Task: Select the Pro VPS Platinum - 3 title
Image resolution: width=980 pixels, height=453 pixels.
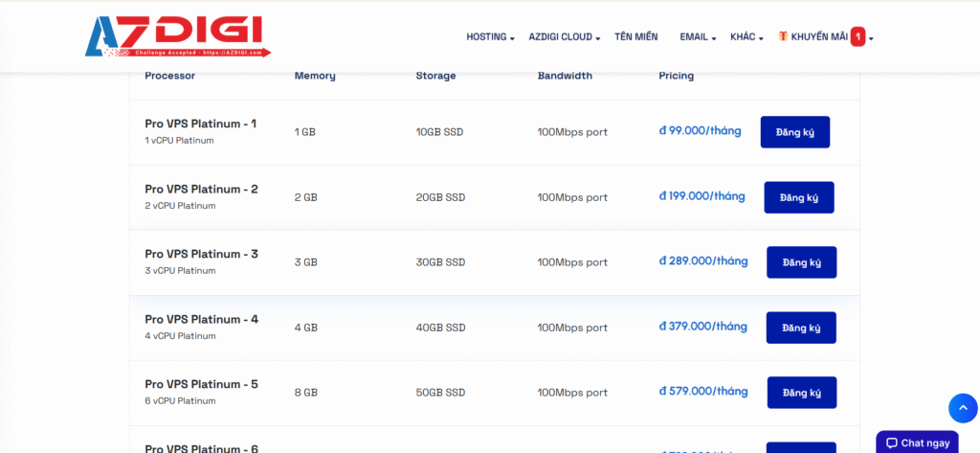Action: [201, 254]
